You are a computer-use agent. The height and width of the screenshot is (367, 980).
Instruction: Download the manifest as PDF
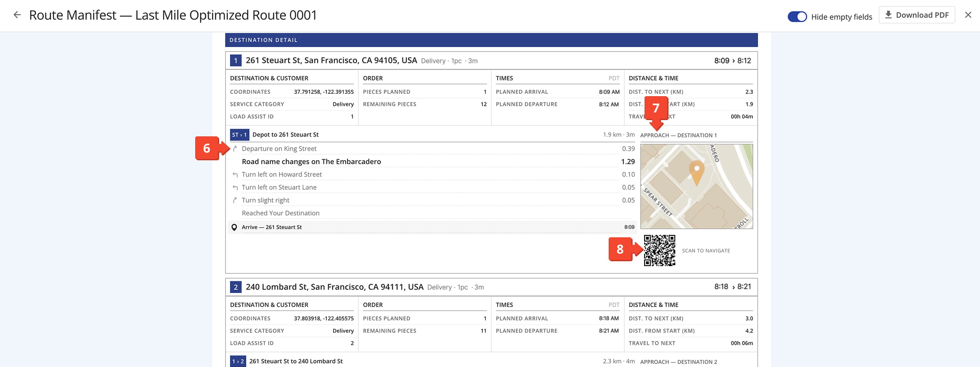tap(917, 15)
